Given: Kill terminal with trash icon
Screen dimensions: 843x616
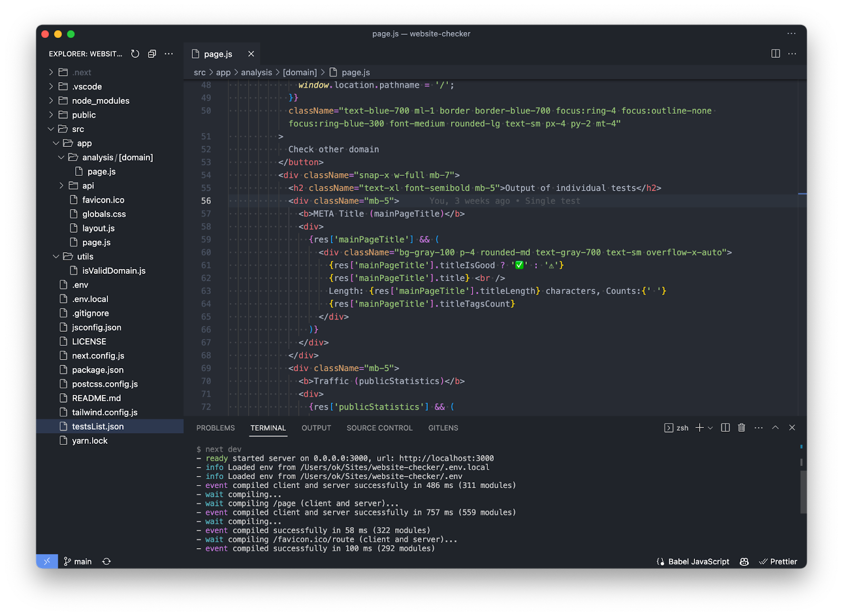Looking at the screenshot, I should 741,428.
